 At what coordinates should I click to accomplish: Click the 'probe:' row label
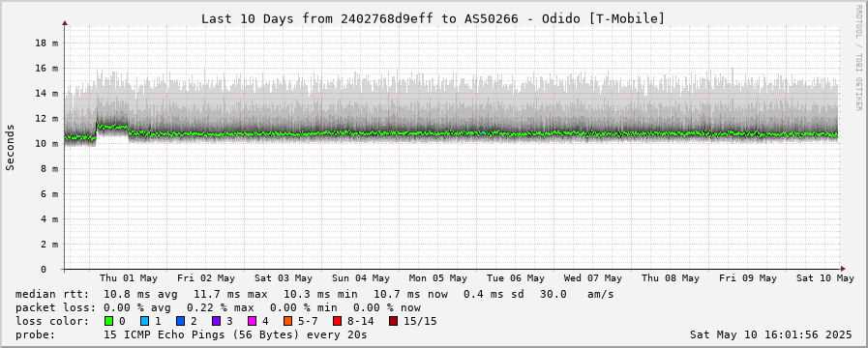click(x=35, y=334)
